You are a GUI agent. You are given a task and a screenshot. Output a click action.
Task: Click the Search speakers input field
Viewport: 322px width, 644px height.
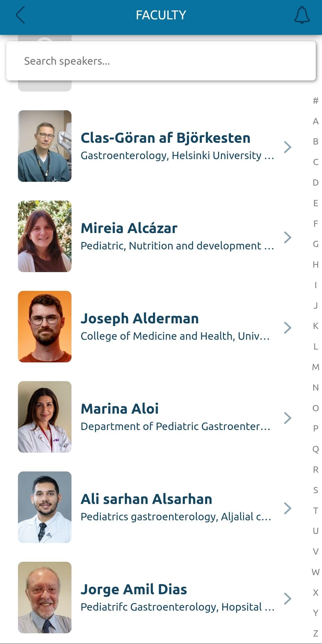[x=161, y=61]
